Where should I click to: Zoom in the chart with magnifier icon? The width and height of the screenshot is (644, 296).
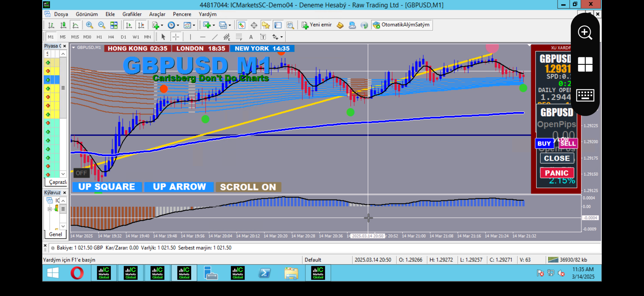[89, 25]
